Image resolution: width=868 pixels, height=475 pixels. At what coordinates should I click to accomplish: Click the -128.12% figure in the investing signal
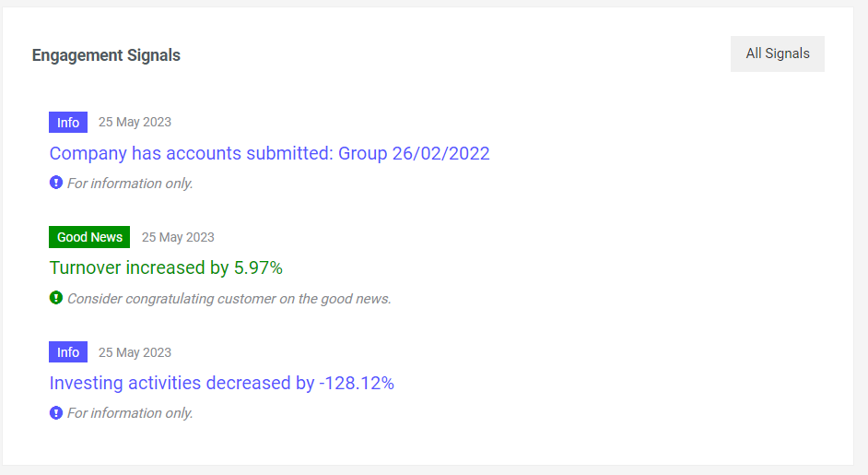click(x=356, y=383)
